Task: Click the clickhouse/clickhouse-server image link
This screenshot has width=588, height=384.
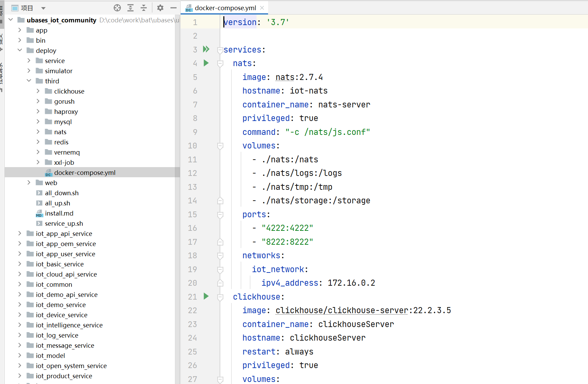Action: click(342, 310)
